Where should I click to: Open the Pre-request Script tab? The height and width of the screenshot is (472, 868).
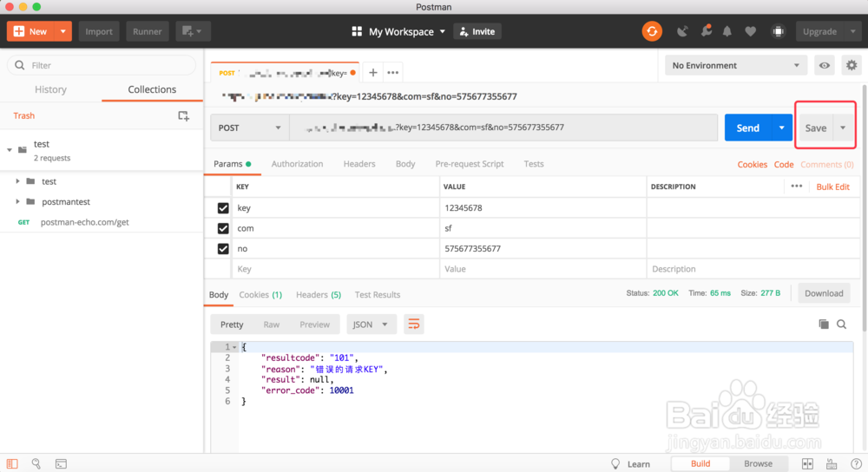tap(470, 164)
